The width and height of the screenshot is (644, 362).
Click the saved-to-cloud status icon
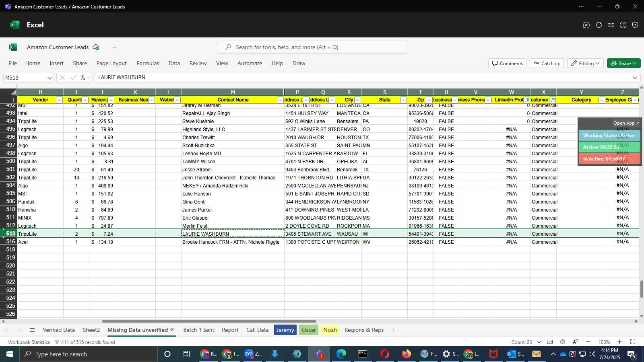(x=96, y=47)
